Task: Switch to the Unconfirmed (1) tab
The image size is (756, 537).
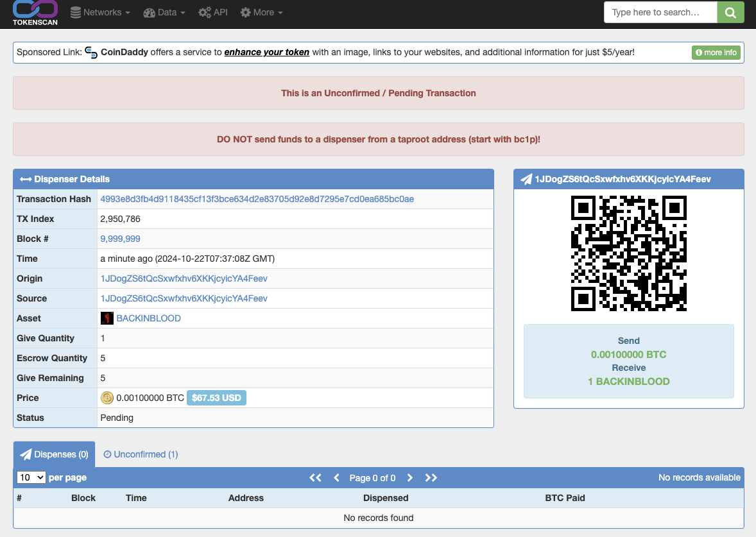Action: tap(141, 454)
